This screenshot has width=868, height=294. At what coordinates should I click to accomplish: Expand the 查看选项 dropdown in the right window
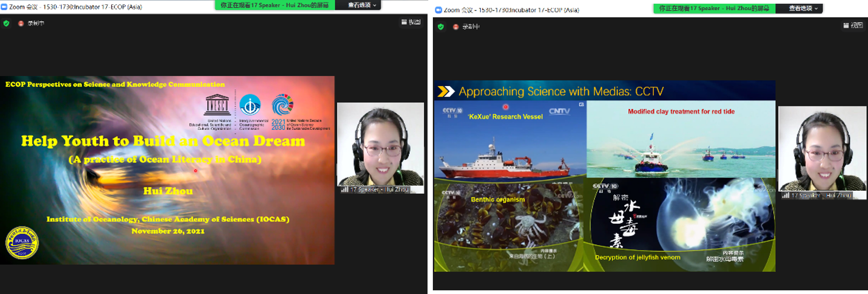click(x=803, y=8)
